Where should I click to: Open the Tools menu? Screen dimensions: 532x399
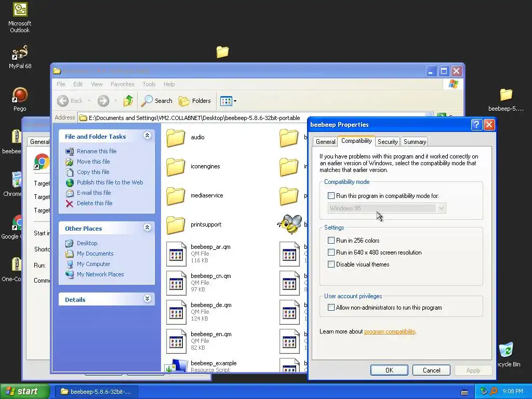coord(149,84)
